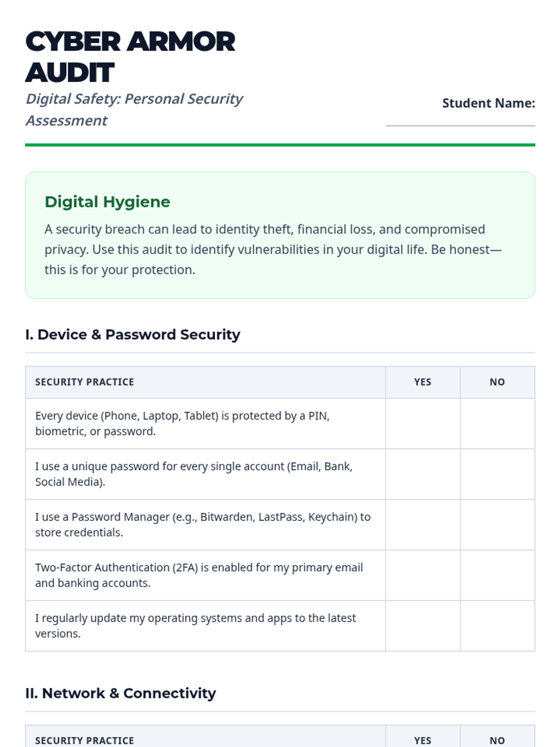Mark YES for Password Manager row

[422, 524]
